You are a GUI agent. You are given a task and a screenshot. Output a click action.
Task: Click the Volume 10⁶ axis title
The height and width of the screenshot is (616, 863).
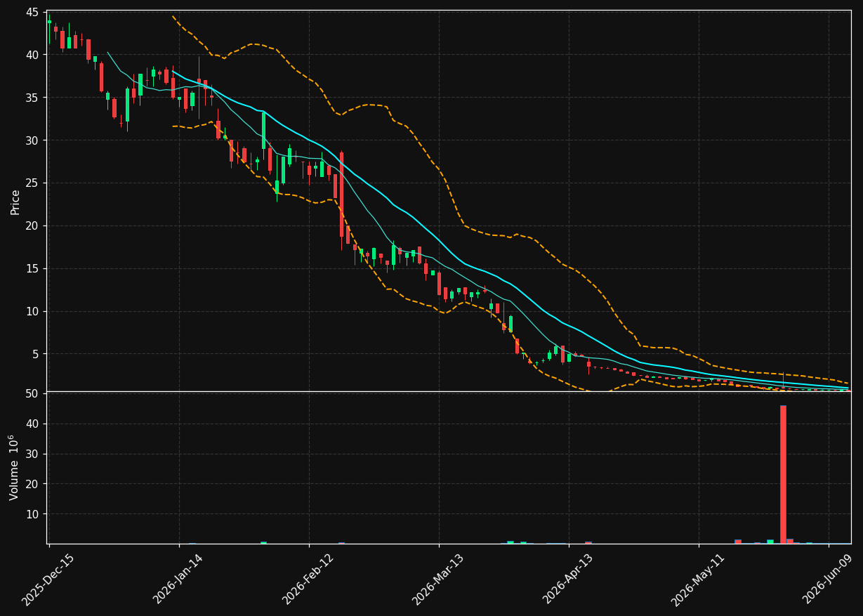click(14, 467)
